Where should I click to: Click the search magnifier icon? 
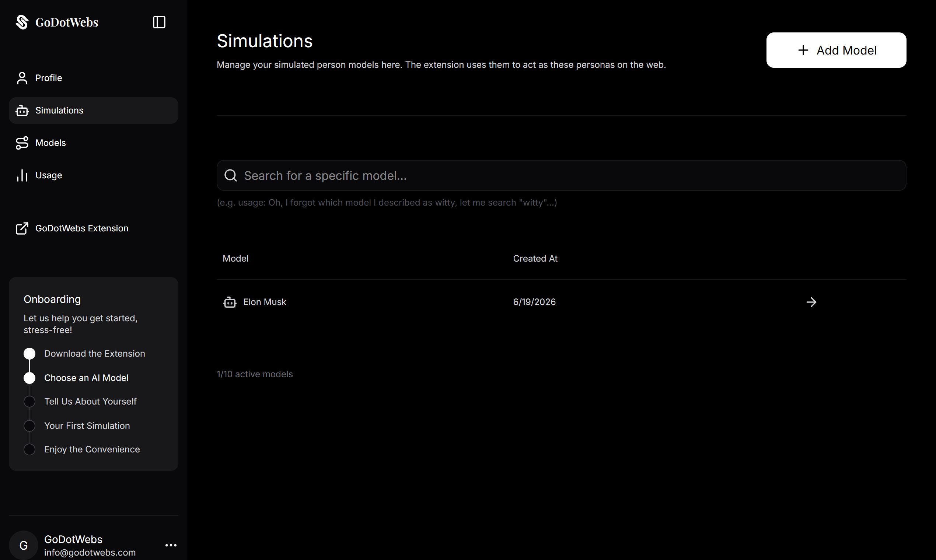click(x=231, y=175)
